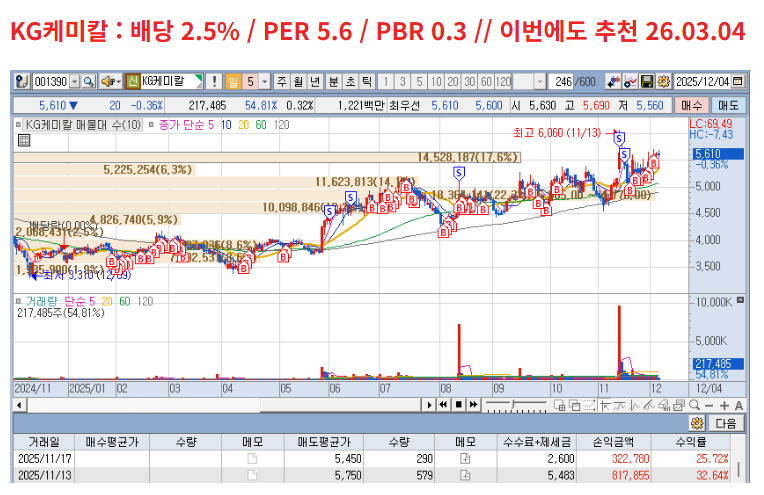764x495 pixels.
Task: Select the 20 interval button
Action: pyautogui.click(x=453, y=81)
